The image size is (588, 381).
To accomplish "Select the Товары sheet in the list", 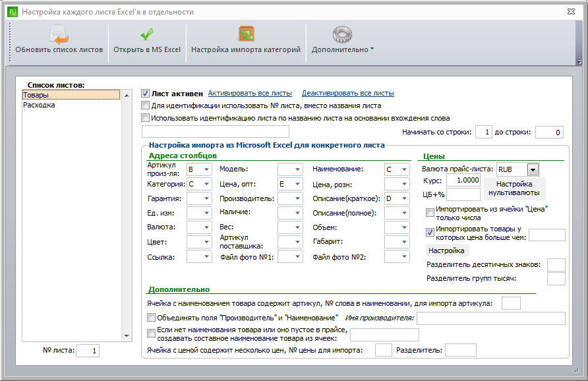I will point(71,95).
